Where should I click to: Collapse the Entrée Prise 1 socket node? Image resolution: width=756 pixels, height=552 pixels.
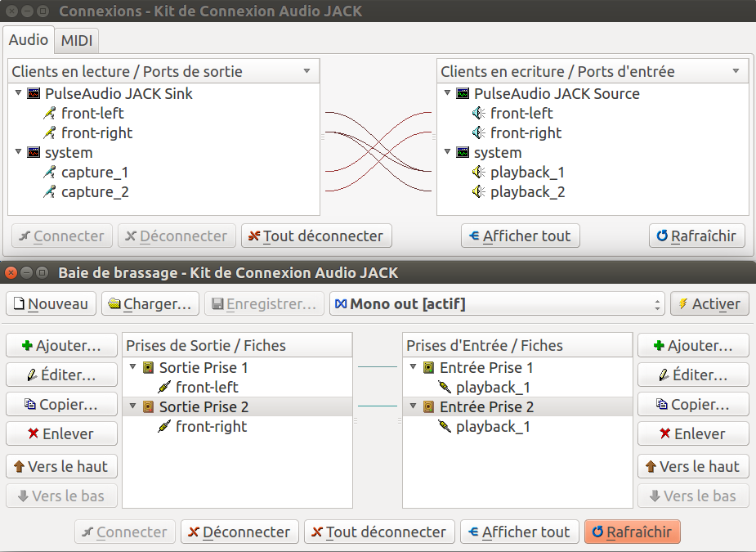coord(414,367)
